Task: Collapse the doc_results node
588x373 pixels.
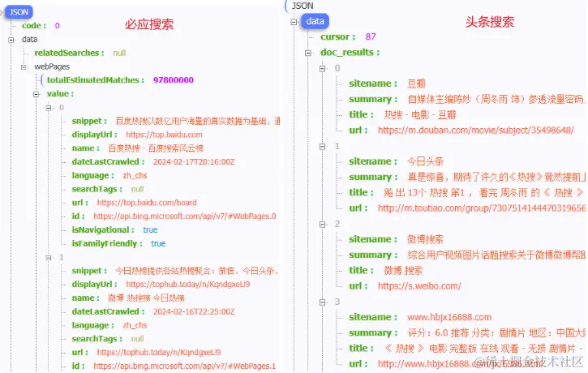Action: click(308, 53)
